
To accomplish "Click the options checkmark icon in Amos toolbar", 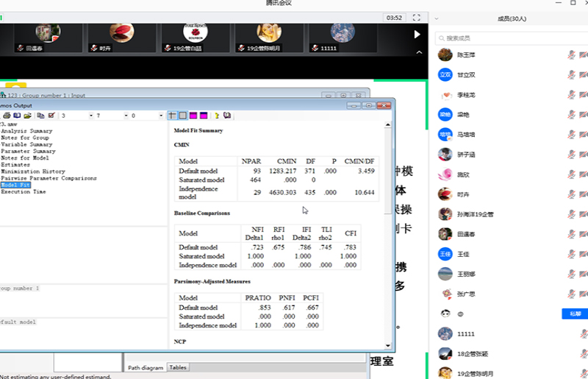I will coord(51,116).
